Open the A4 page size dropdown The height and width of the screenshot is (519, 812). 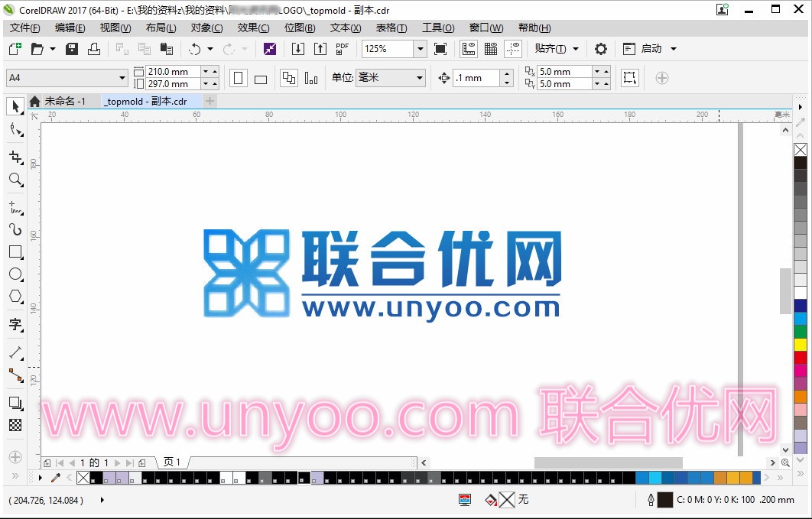click(122, 78)
